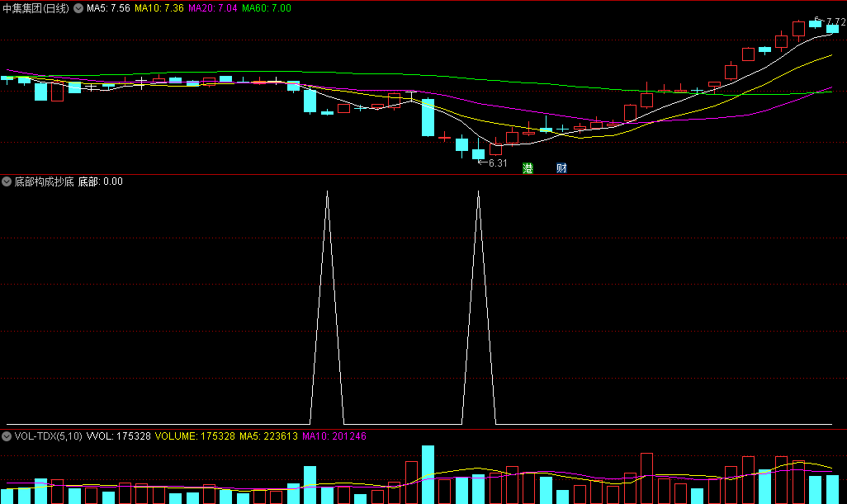The height and width of the screenshot is (504, 847).
Task: Click the 7.72 high price annotation
Action: pos(835,22)
